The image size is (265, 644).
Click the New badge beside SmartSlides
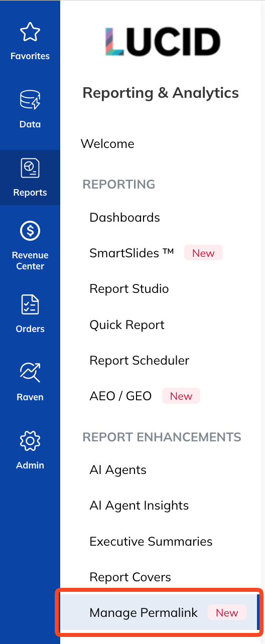[203, 253]
